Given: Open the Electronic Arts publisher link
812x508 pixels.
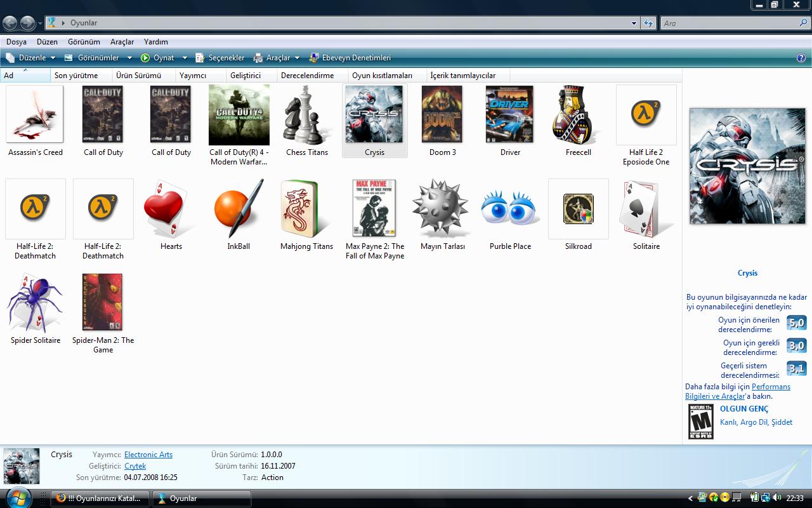Looking at the screenshot, I should [x=148, y=455].
